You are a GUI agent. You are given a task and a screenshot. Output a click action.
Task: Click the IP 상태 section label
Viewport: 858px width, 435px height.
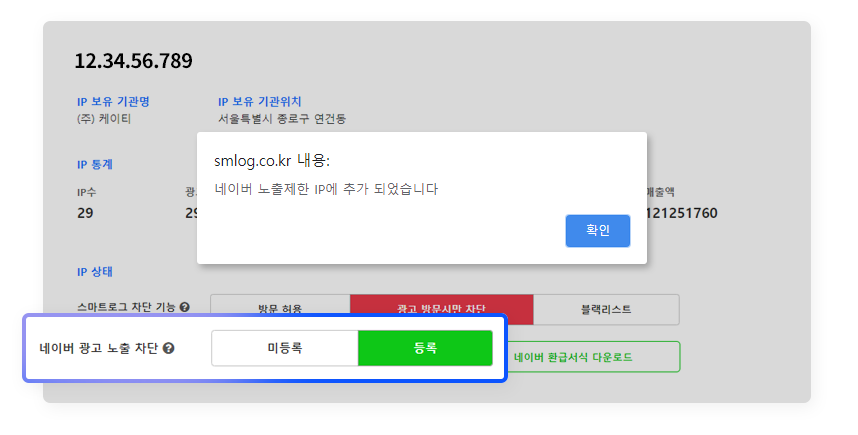point(95,271)
